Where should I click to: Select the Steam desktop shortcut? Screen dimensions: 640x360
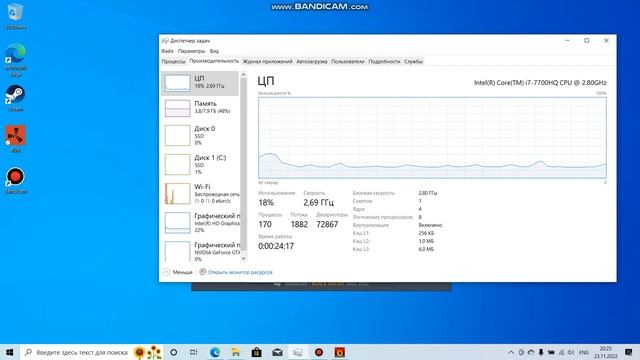pyautogui.click(x=16, y=98)
